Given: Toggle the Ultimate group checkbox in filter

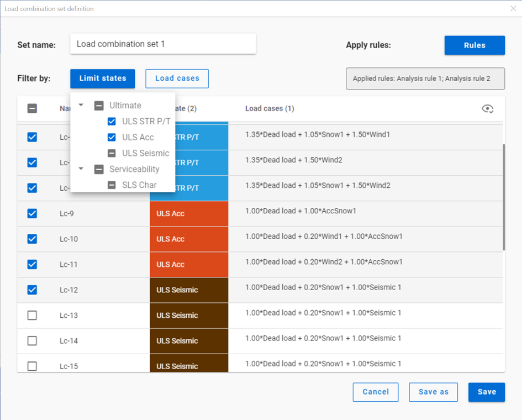Looking at the screenshot, I should [99, 106].
